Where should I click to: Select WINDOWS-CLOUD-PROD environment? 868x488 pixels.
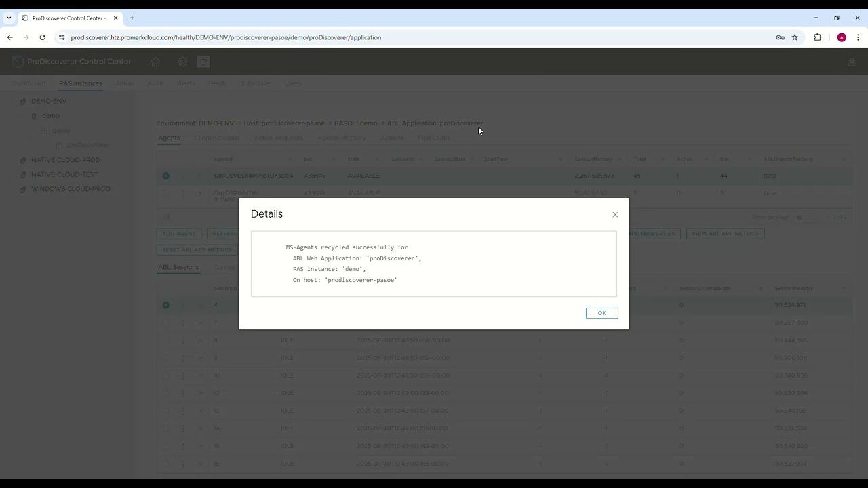pos(71,189)
